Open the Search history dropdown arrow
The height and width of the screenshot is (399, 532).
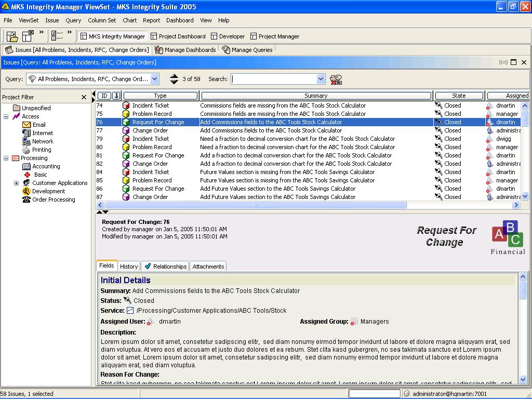(x=321, y=79)
